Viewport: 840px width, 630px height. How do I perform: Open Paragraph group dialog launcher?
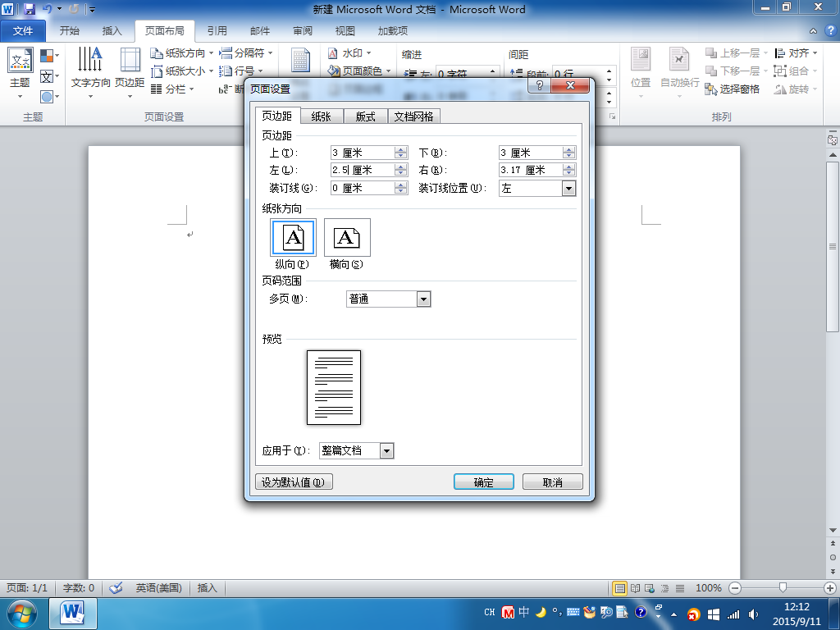point(612,116)
